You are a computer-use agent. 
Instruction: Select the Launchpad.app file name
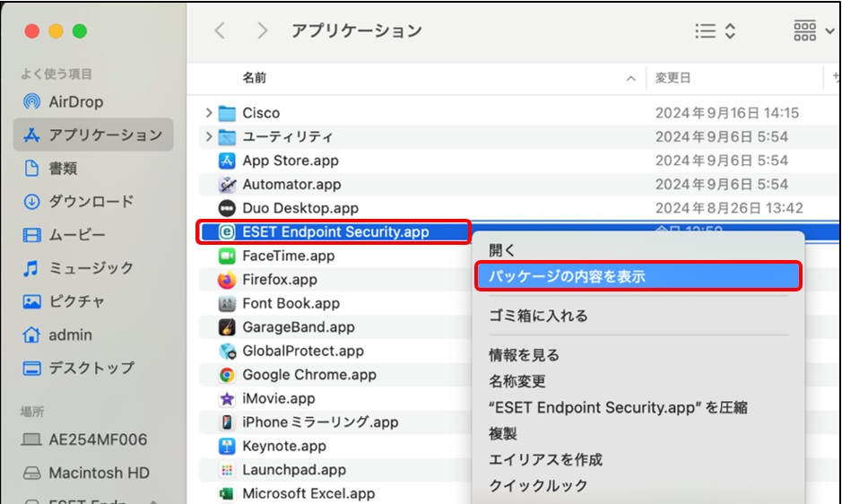pos(294,470)
